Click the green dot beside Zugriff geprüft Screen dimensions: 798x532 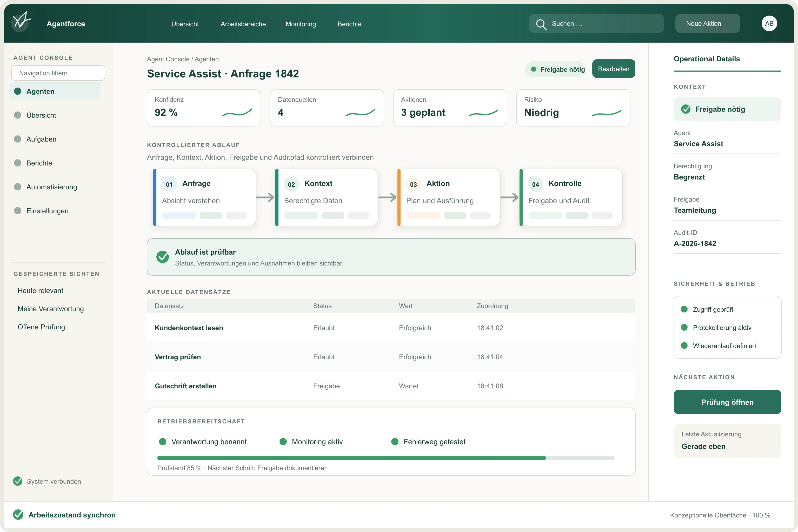click(x=684, y=309)
